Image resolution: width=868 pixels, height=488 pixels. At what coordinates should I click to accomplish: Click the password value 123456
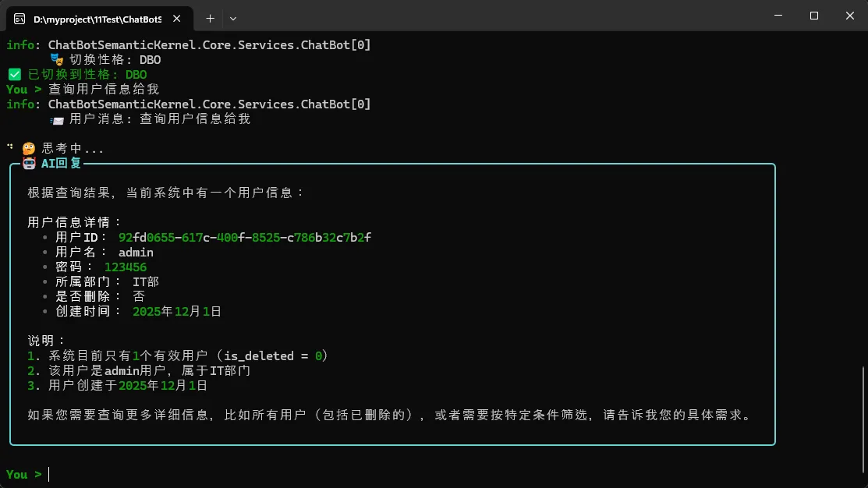click(126, 267)
